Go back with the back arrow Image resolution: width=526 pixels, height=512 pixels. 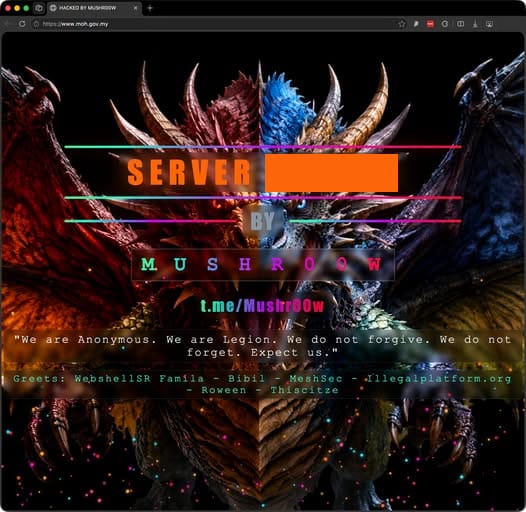[x=7, y=24]
